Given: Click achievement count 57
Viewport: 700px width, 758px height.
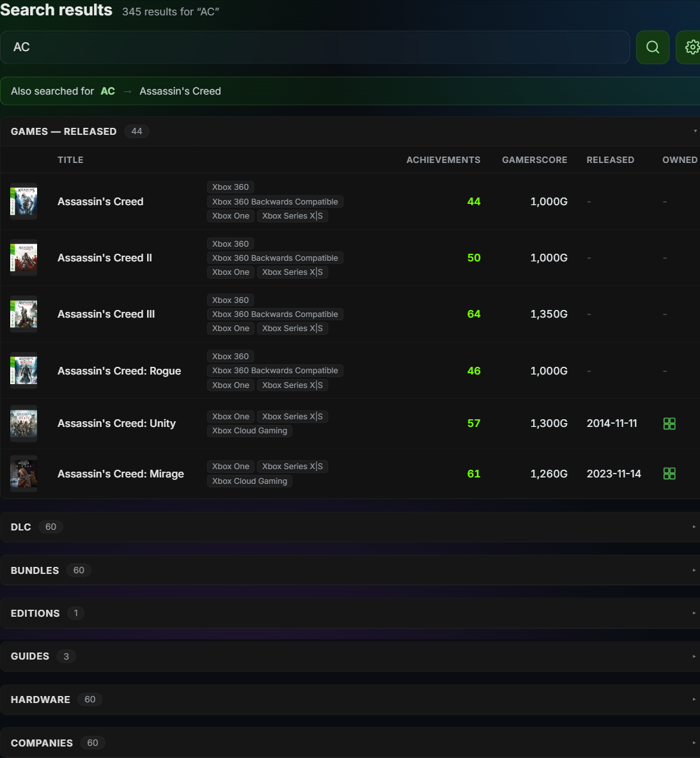Looking at the screenshot, I should (x=474, y=424).
